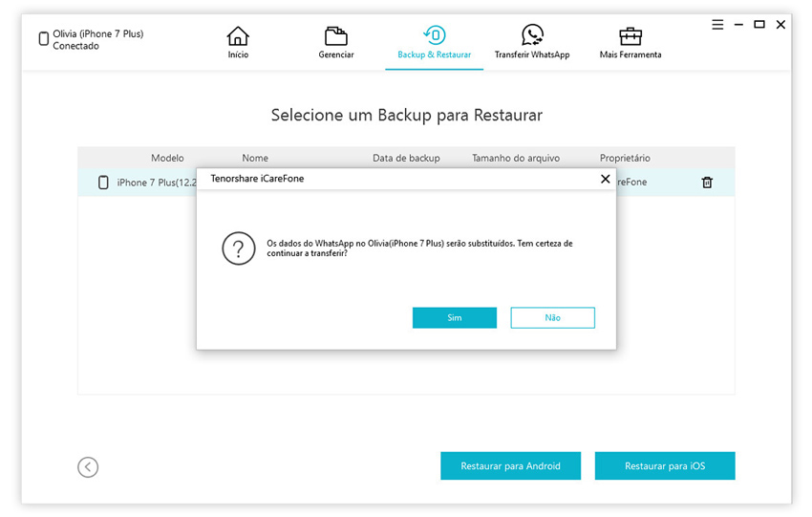
Task: Close the Tenorshare iCareFone dialog
Action: pos(605,179)
